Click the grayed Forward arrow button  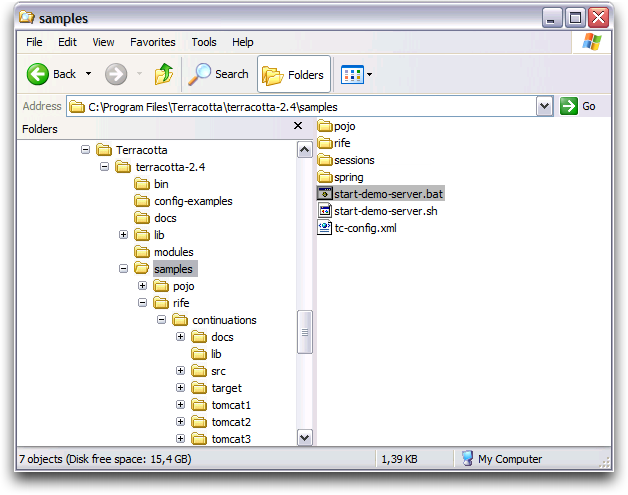pos(116,74)
